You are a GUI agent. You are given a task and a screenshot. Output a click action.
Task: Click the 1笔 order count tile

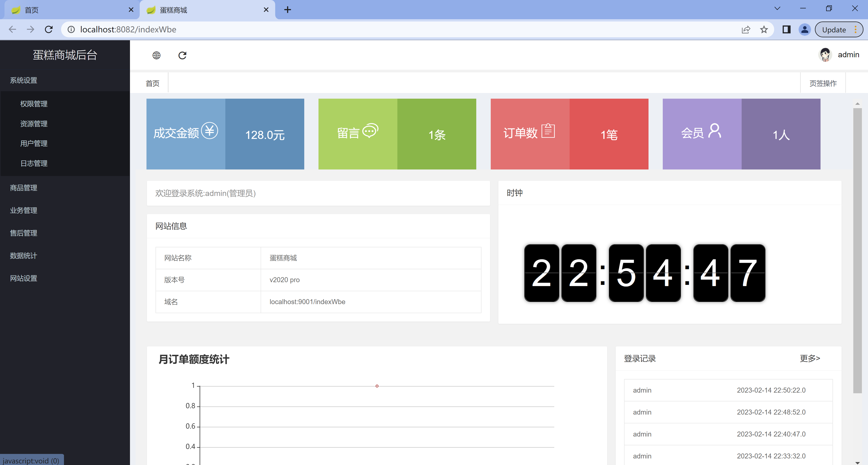coord(609,134)
